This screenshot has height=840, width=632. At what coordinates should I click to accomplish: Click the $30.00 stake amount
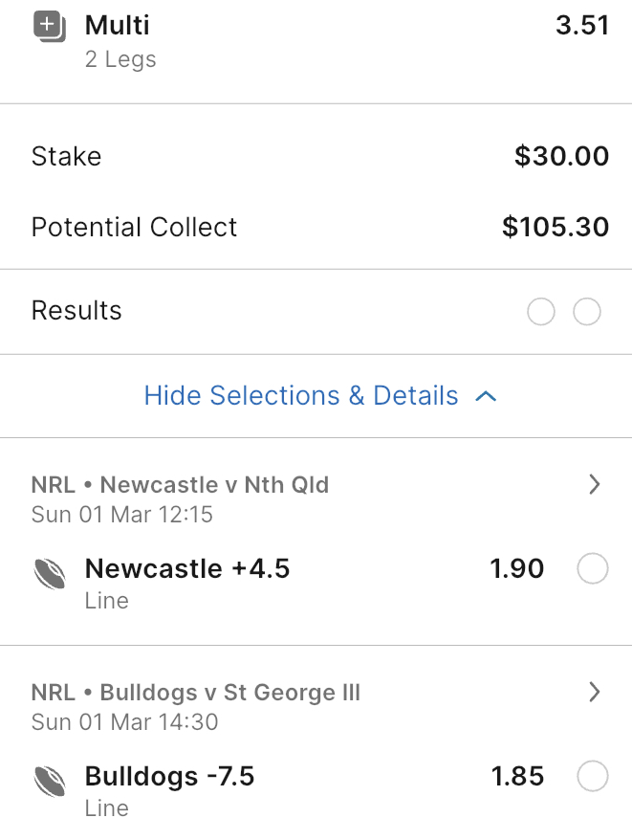click(x=561, y=157)
